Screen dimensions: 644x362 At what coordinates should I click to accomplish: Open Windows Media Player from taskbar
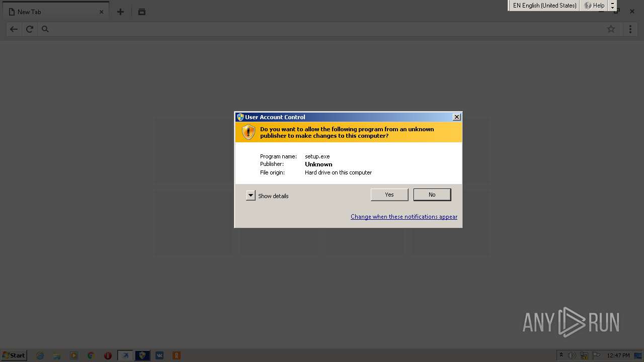(x=74, y=355)
